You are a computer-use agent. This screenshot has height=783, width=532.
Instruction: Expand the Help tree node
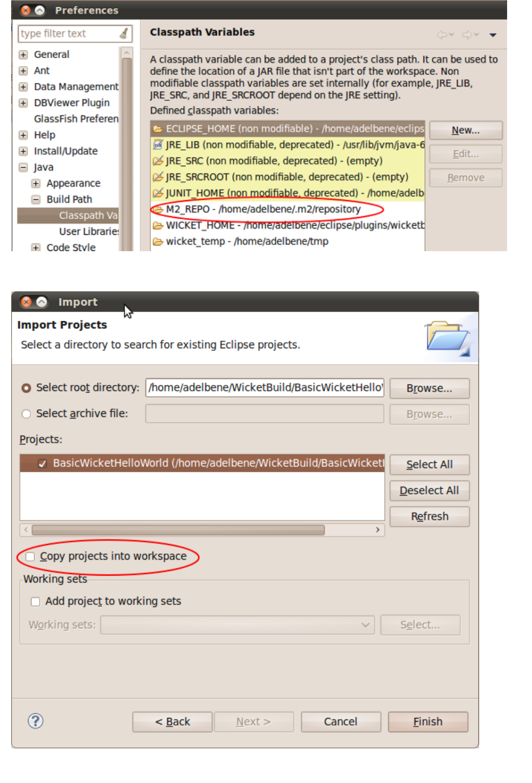click(23, 135)
